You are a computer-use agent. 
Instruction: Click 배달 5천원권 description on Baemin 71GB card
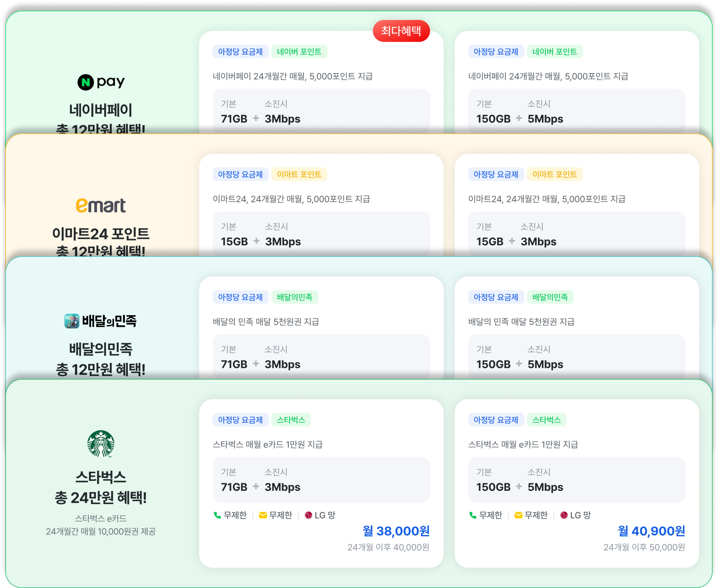[266, 321]
